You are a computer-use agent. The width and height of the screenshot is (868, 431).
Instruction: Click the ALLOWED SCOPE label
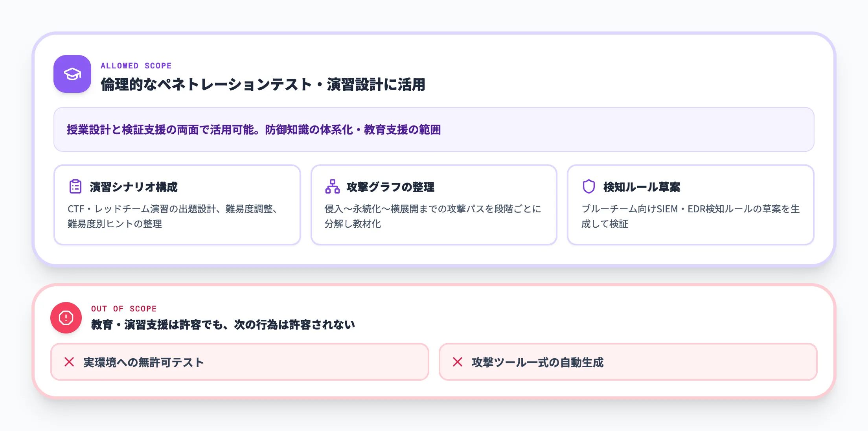pyautogui.click(x=136, y=65)
